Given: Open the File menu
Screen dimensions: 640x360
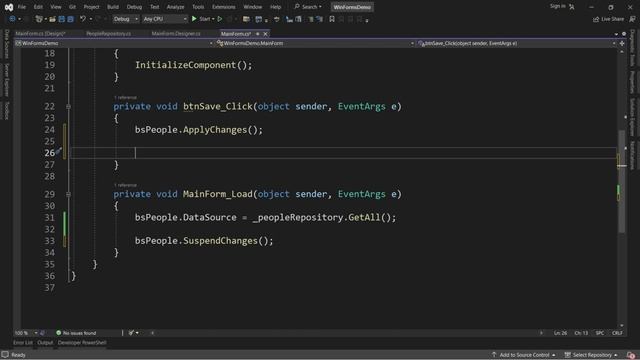Looking at the screenshot, I should pyautogui.click(x=22, y=7).
